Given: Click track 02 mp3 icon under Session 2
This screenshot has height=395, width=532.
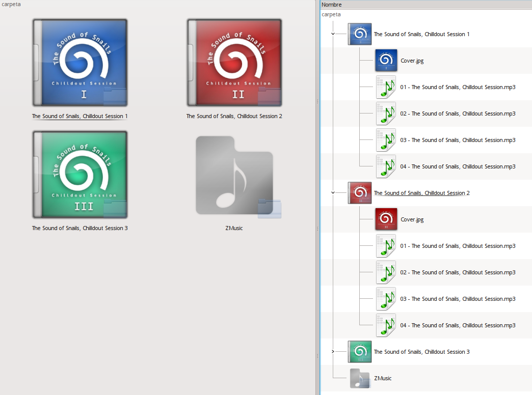Looking at the screenshot, I should click(386, 272).
